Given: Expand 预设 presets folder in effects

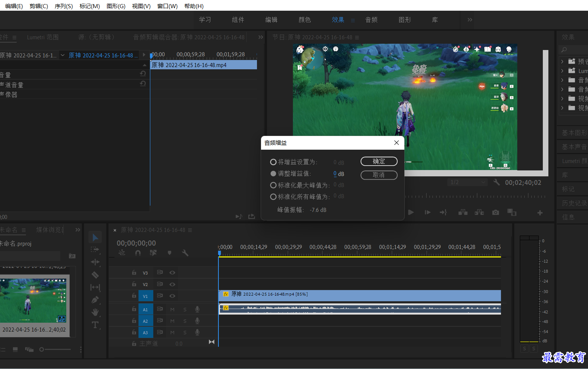Looking at the screenshot, I should click(562, 61).
